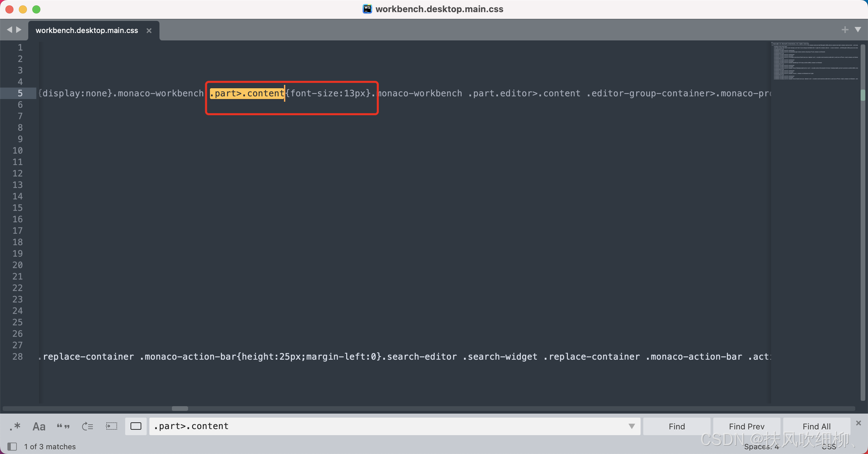The image size is (868, 454).
Task: Click the '1 of 3 matches' status text
Action: 50,447
